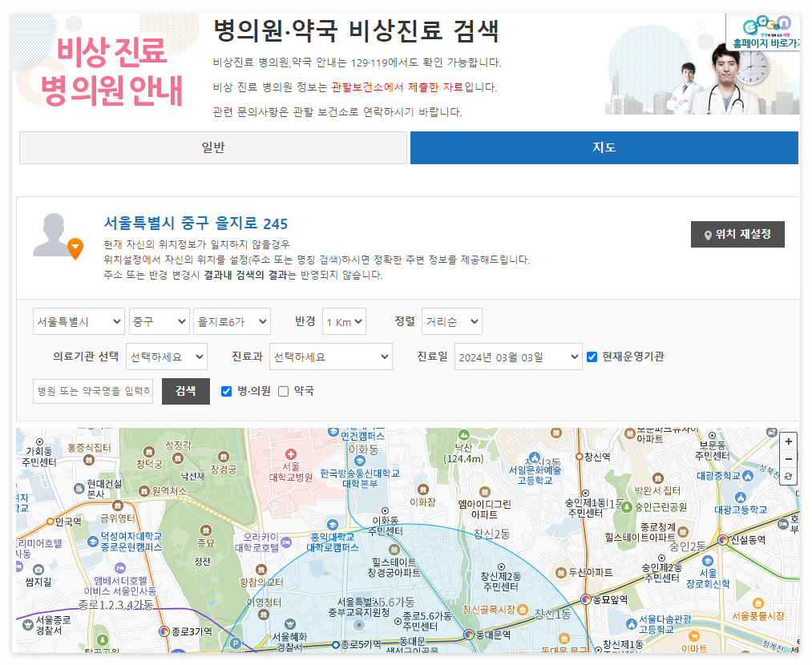
Task: Uncheck the 병·의원 checkbox
Action: coord(225,392)
